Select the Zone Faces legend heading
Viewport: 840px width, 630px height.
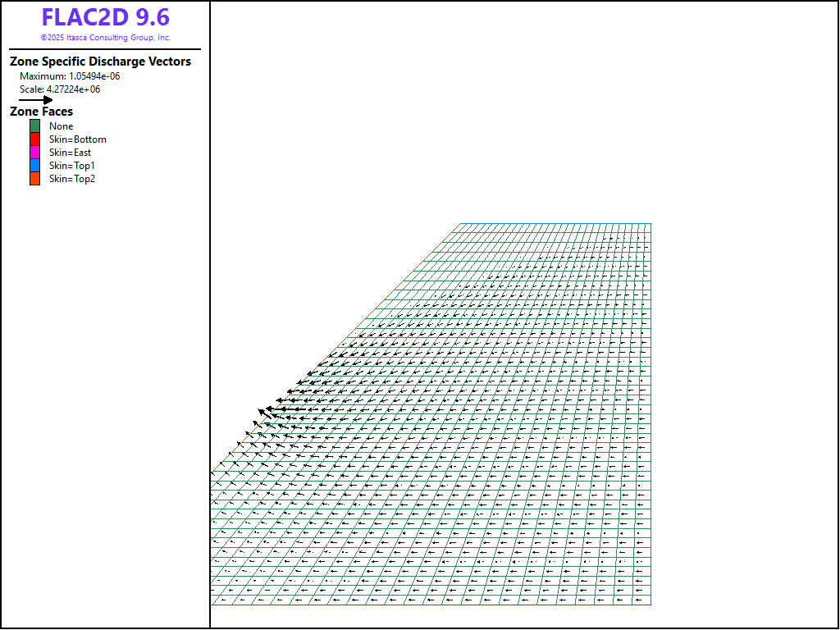click(41, 112)
